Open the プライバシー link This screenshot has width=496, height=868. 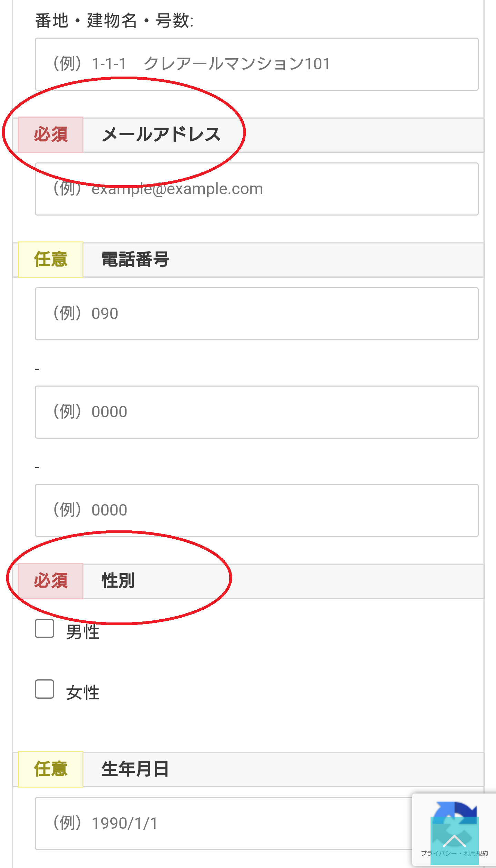point(438,853)
